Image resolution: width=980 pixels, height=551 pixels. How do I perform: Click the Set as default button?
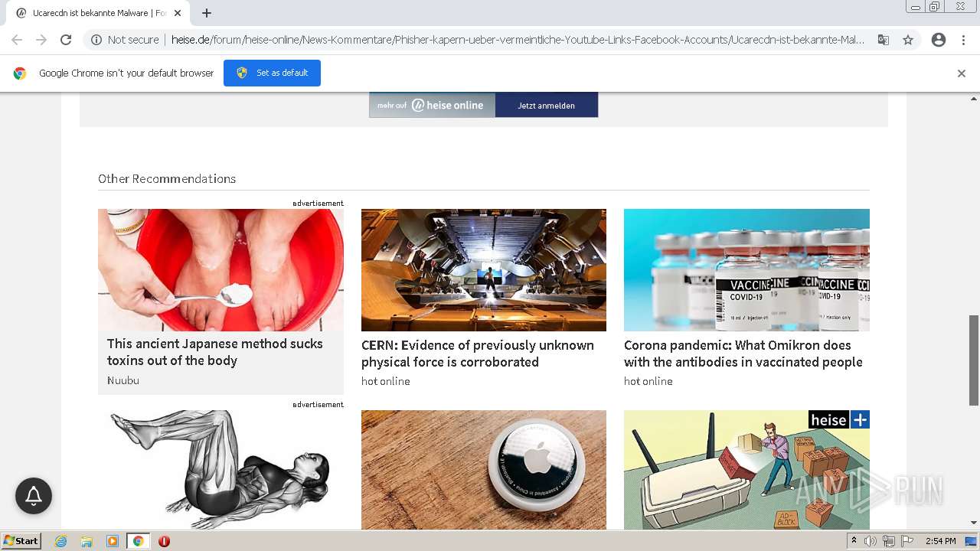pyautogui.click(x=272, y=73)
